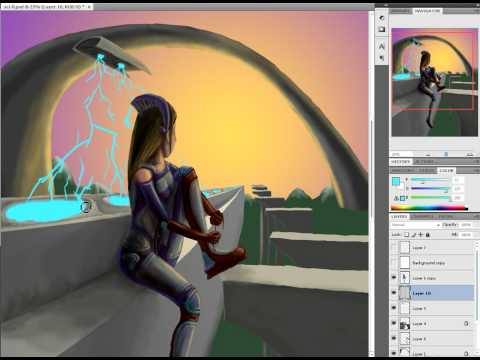This screenshot has height=360, width=480.
Task: Switch to the History tab
Action: [401, 162]
